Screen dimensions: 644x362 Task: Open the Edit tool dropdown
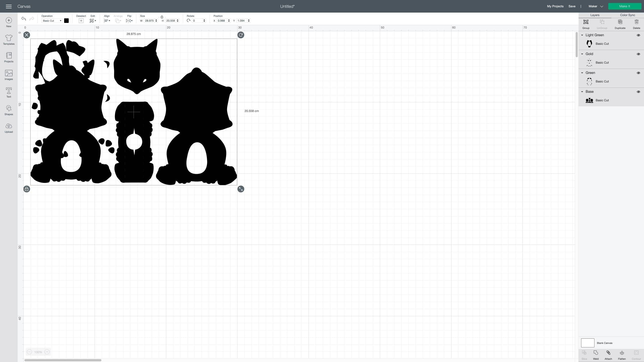coord(93,21)
